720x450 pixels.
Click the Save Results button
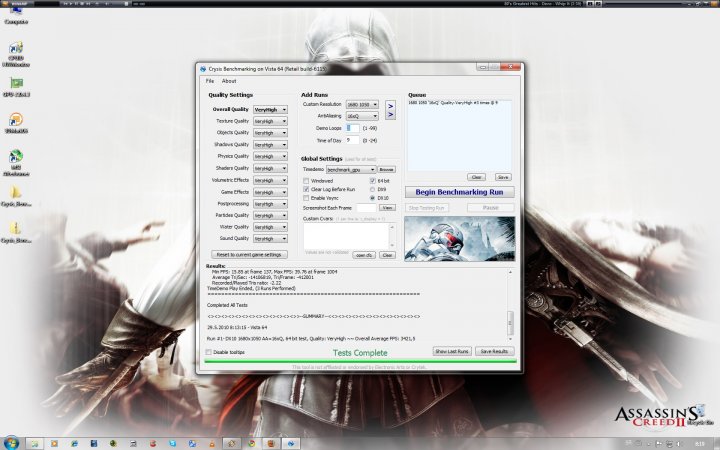point(494,351)
